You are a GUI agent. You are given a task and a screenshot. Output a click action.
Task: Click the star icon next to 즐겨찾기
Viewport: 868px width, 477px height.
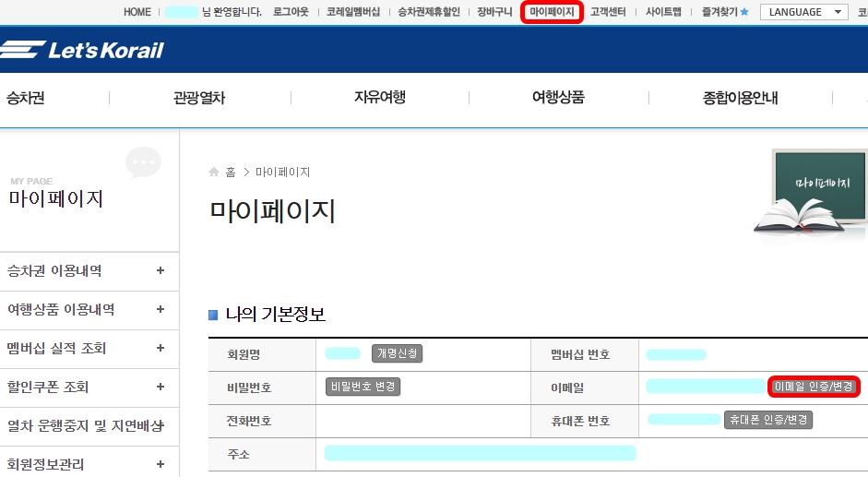744,12
